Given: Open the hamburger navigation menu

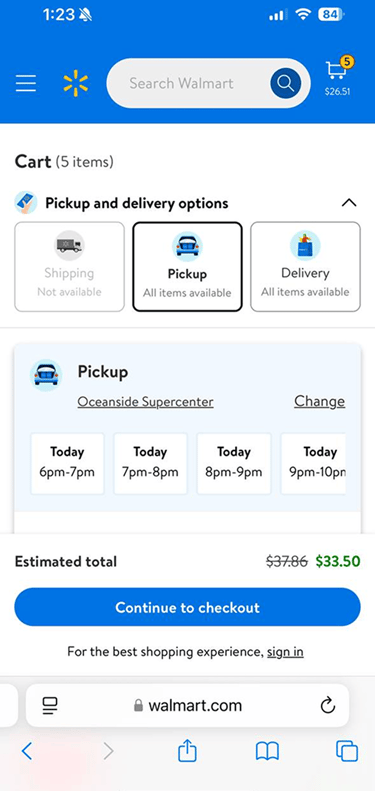Looking at the screenshot, I should point(26,83).
